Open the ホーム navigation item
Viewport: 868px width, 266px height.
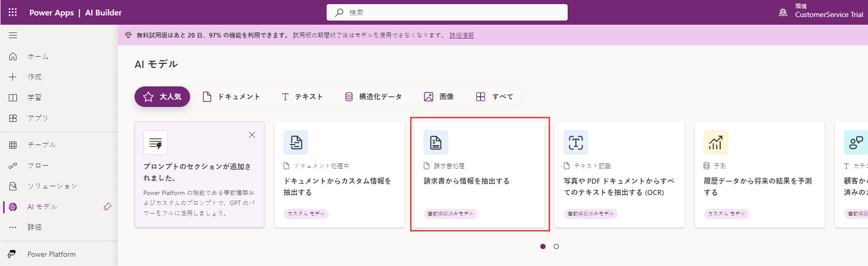(x=59, y=56)
